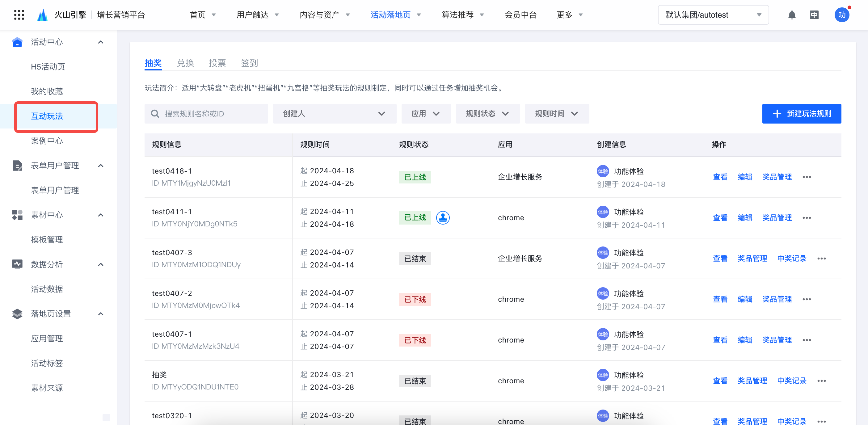The height and width of the screenshot is (425, 868).
Task: Open the 内容与资产 top menu
Action: coord(325,15)
